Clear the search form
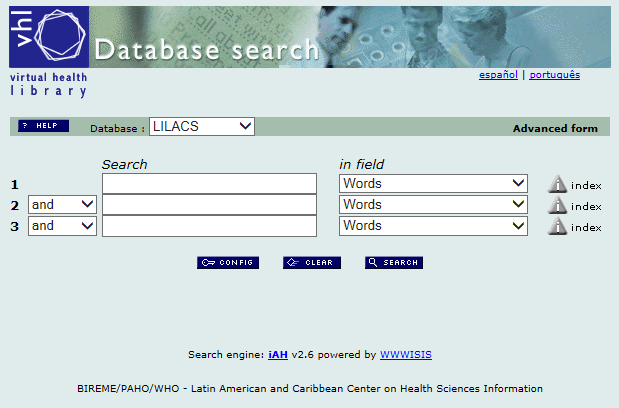The height and width of the screenshot is (408, 619). coord(311,262)
